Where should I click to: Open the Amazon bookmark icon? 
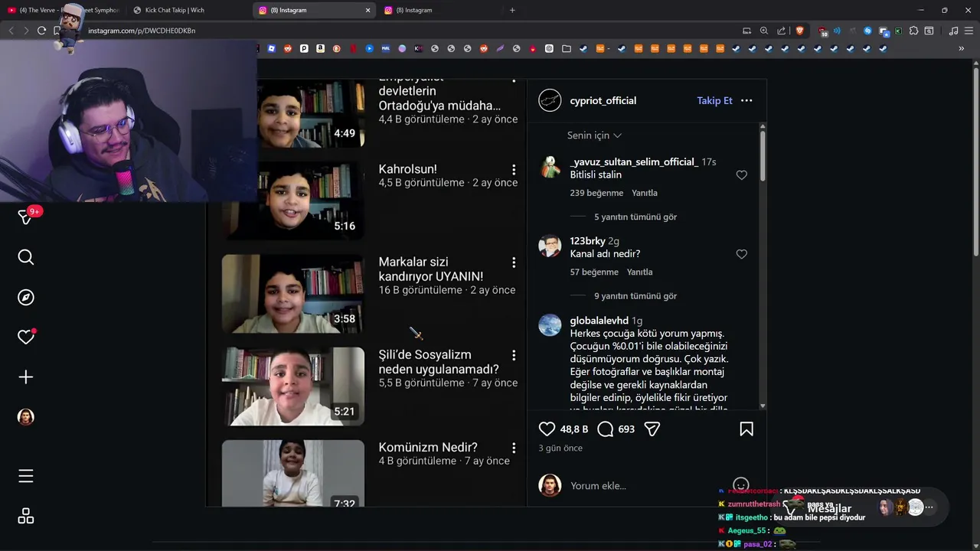[320, 48]
